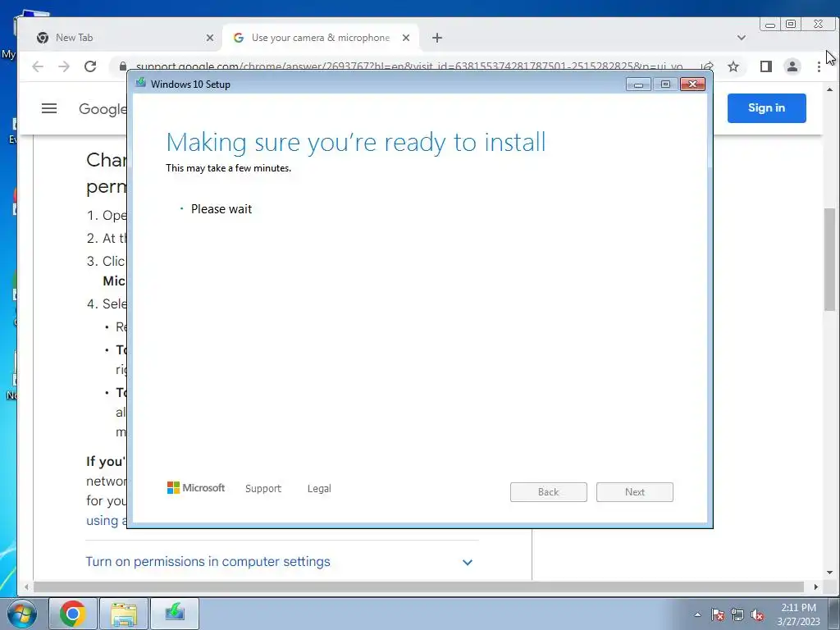Click Chrome's forward navigation arrow
The width and height of the screenshot is (840, 630).
64,66
